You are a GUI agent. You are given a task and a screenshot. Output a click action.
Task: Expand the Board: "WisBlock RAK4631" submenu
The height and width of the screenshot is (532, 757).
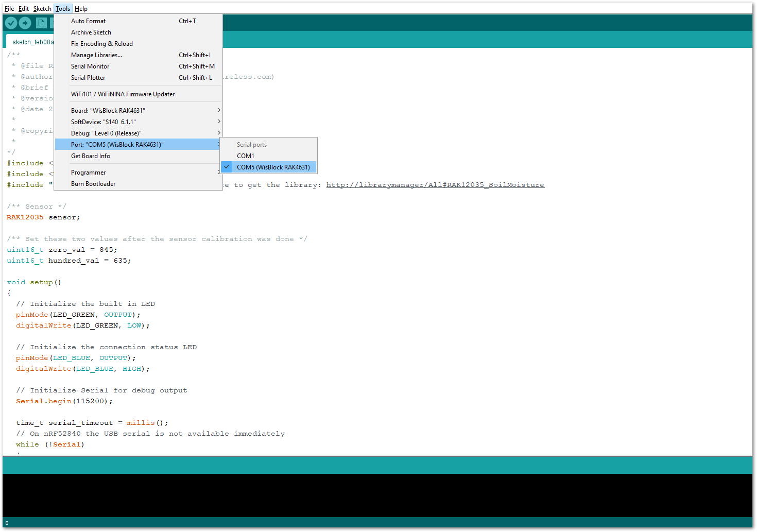click(139, 111)
